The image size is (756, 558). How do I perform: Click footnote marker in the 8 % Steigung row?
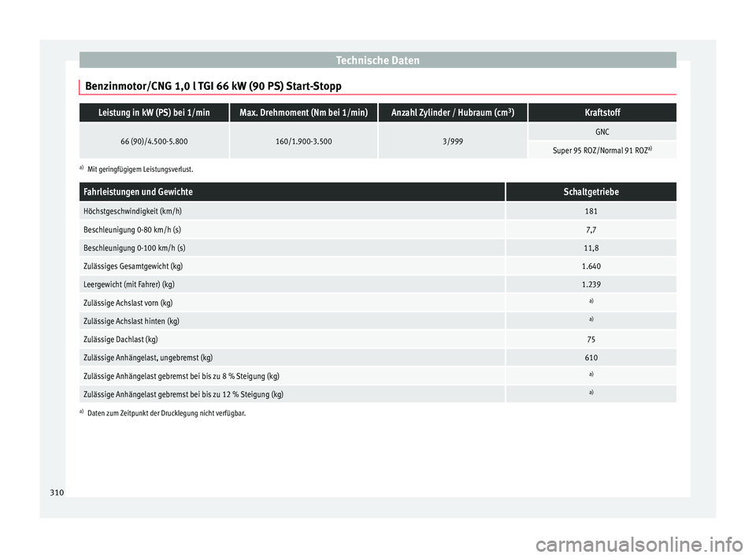click(x=591, y=374)
